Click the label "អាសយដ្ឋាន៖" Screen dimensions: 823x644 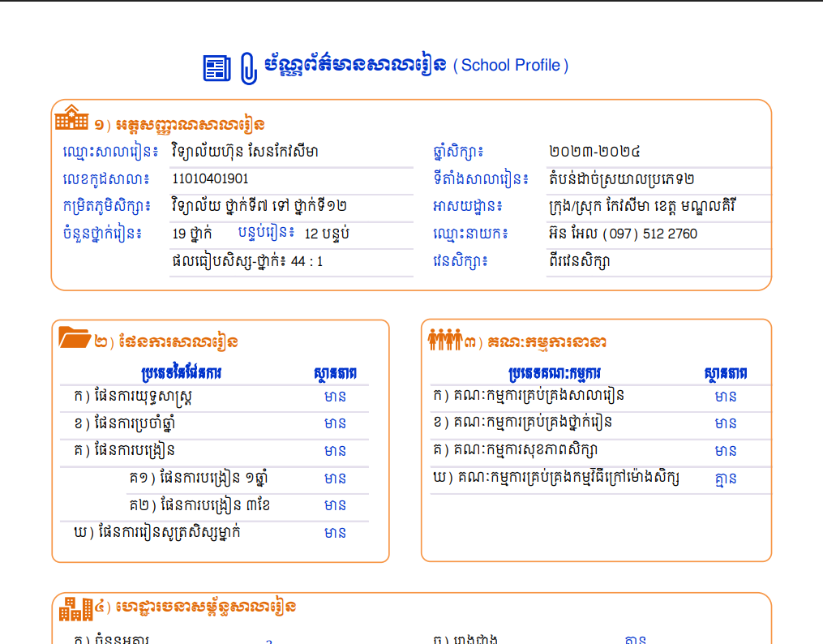(468, 206)
